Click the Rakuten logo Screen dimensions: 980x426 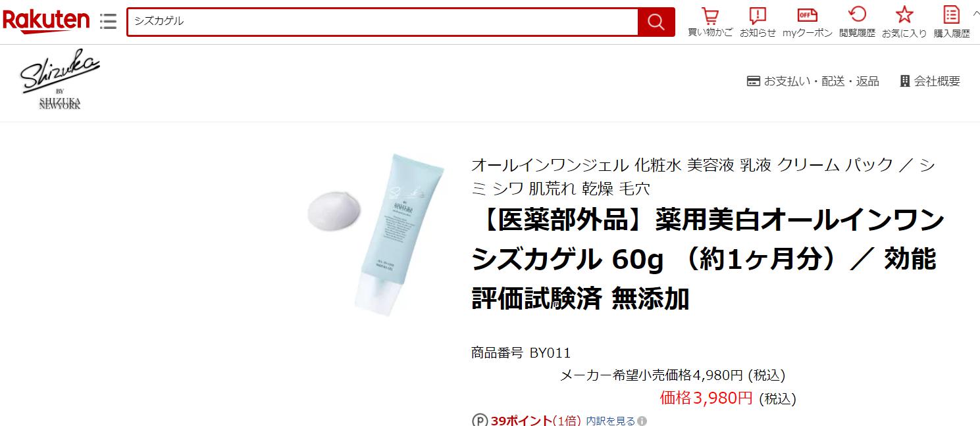coord(46,22)
